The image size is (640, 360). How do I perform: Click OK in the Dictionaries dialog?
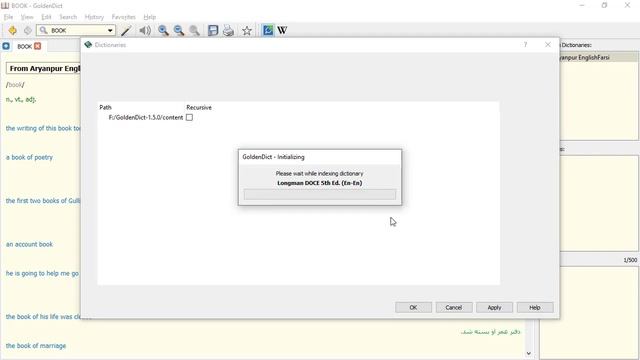click(x=413, y=307)
